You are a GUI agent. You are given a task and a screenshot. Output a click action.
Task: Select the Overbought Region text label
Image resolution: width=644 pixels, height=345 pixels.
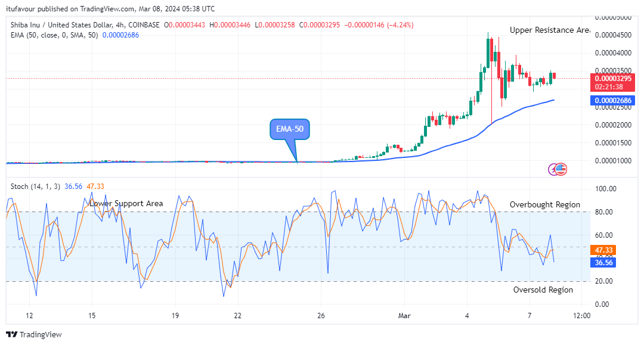(x=545, y=205)
